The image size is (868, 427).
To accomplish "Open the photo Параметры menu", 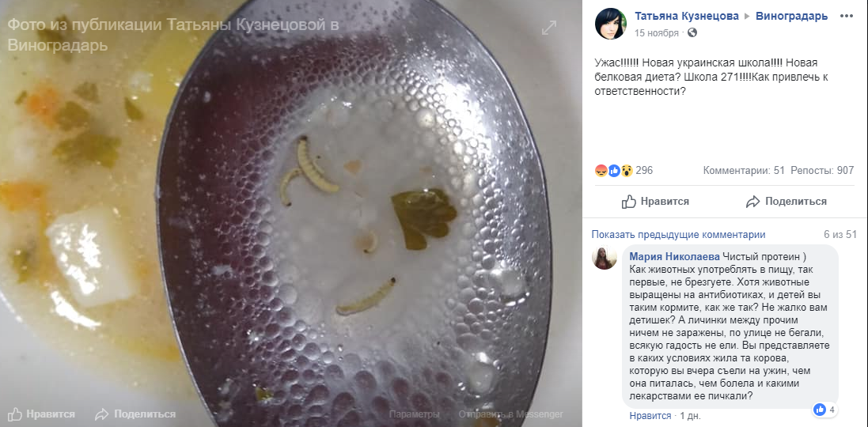I will coord(414,414).
